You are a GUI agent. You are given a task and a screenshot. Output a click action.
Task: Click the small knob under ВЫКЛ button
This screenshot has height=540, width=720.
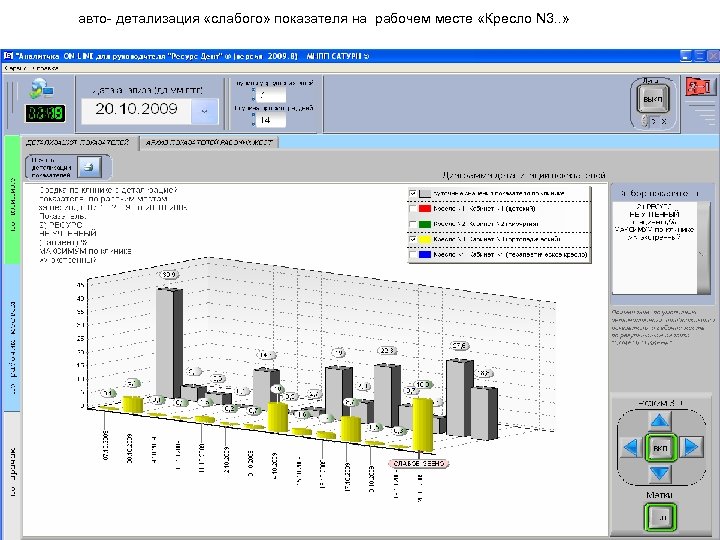(x=644, y=121)
